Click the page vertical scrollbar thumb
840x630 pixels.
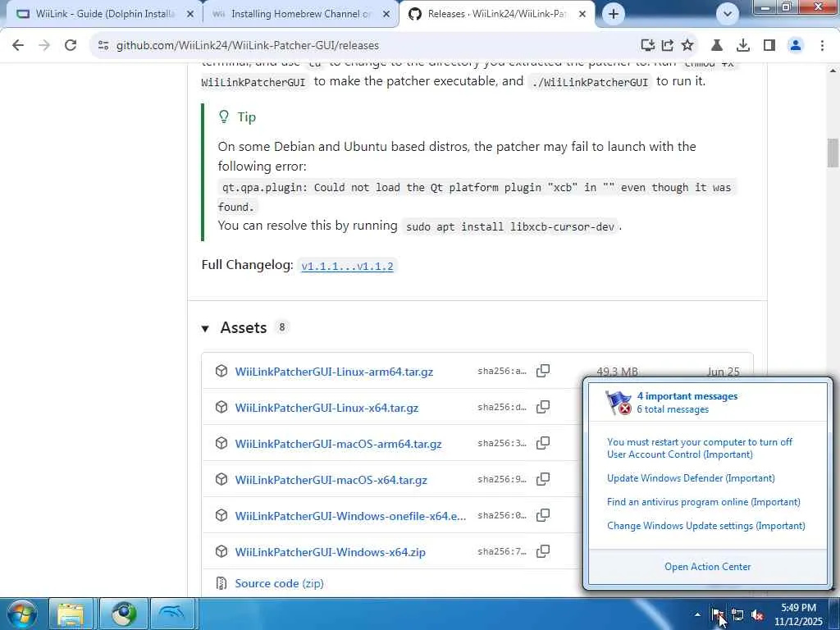(x=833, y=153)
